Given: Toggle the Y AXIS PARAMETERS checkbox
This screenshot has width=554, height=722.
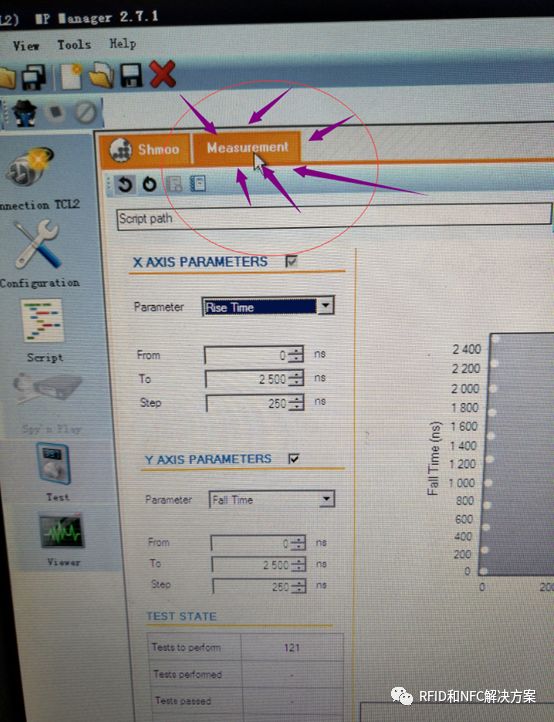Looking at the screenshot, I should 293,459.
